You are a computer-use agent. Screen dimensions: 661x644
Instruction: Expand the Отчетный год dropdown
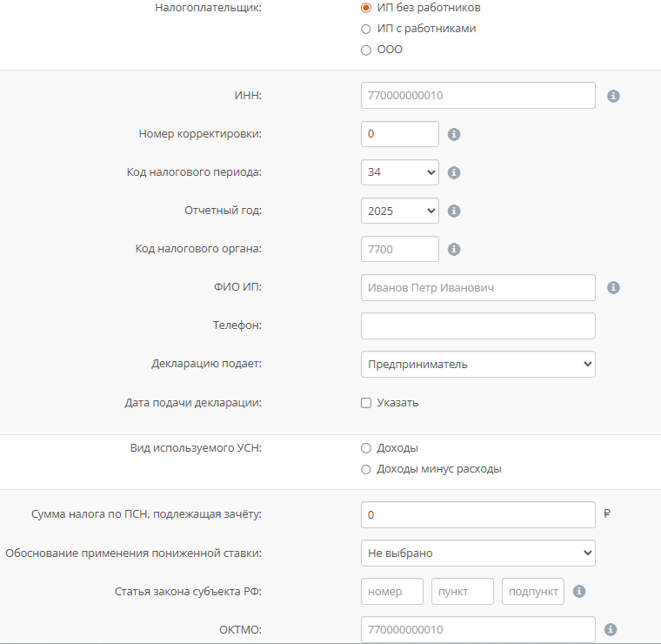(400, 211)
